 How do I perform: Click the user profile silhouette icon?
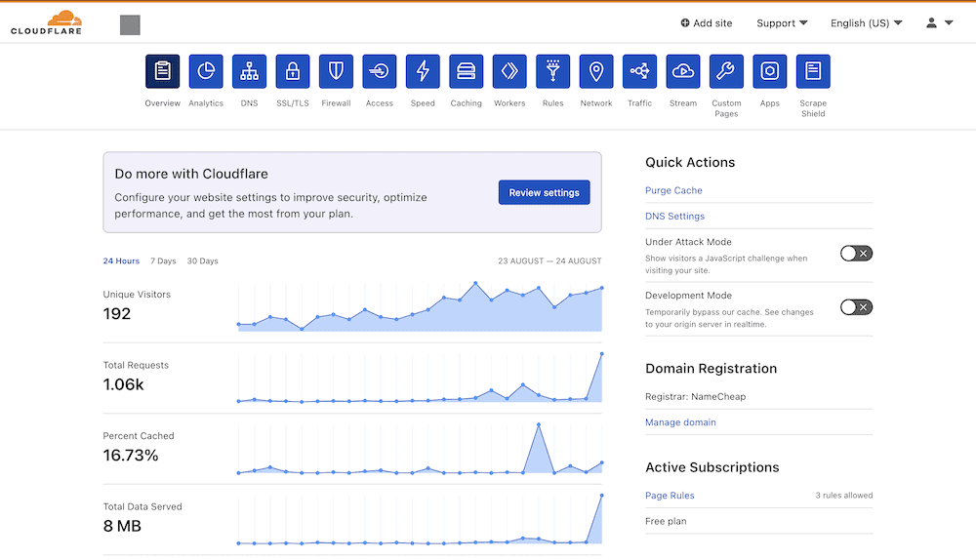click(931, 23)
